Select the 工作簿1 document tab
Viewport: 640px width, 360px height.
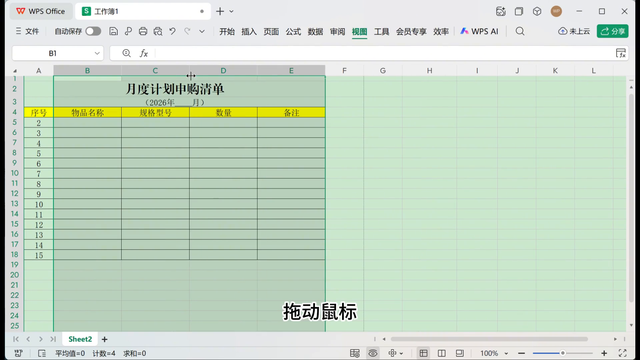pyautogui.click(x=143, y=11)
